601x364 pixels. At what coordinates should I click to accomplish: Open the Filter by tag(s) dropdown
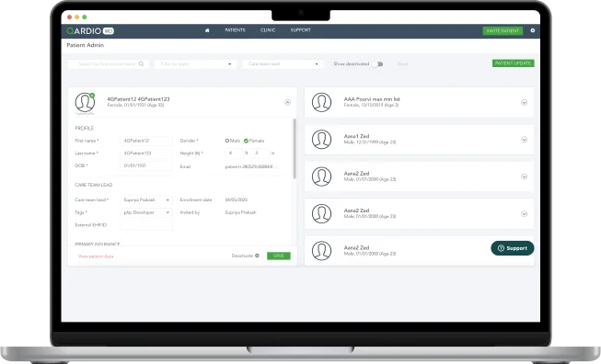tap(195, 64)
